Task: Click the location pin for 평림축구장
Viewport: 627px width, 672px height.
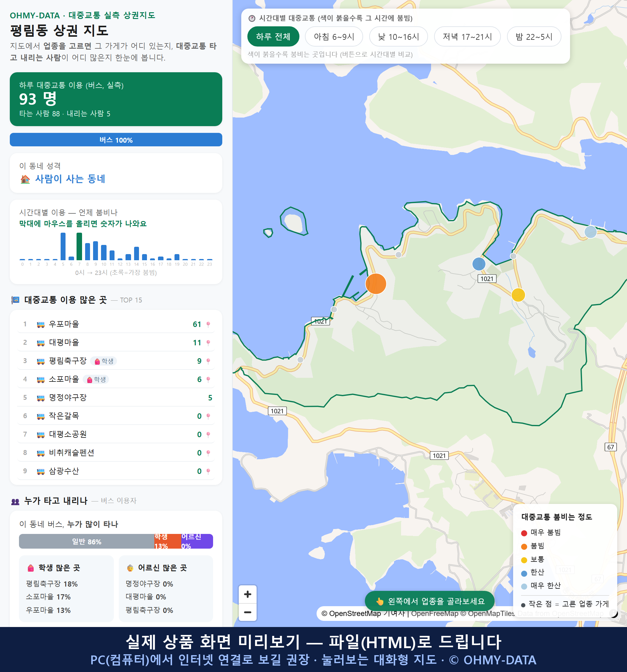Action: pos(208,361)
